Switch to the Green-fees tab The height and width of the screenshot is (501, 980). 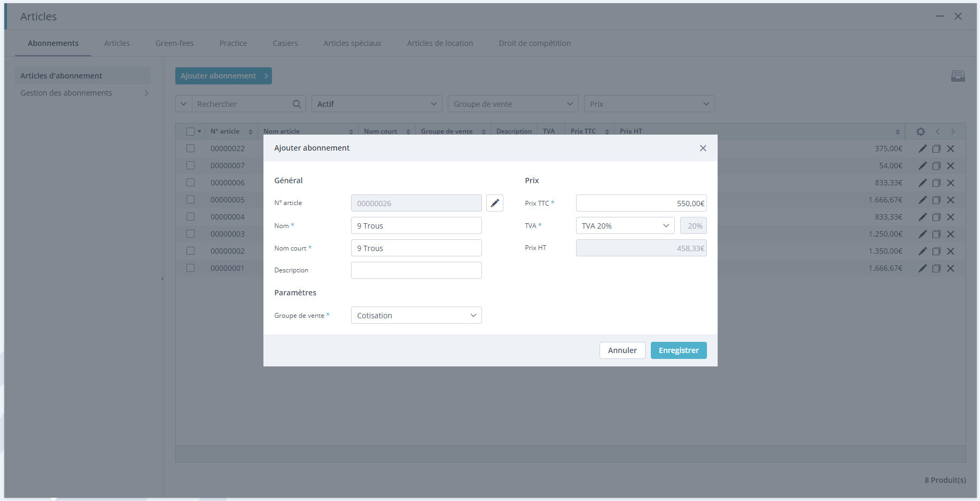coord(175,43)
